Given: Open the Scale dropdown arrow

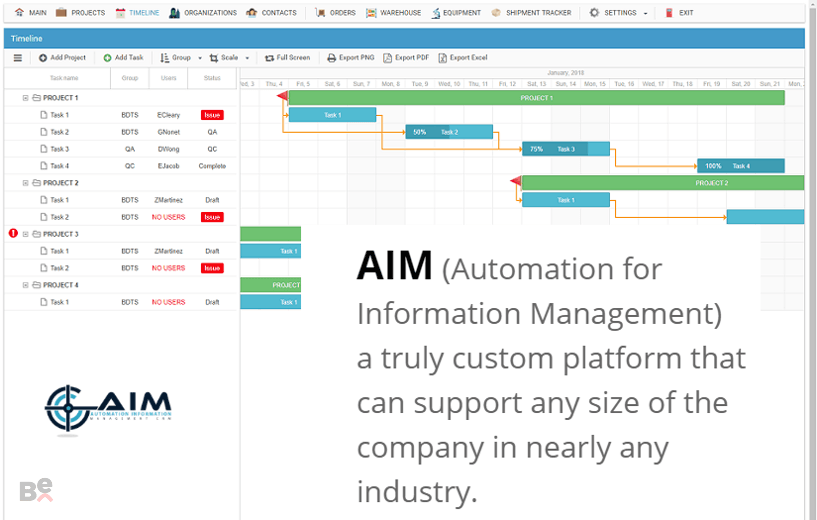Looking at the screenshot, I should pyautogui.click(x=247, y=58).
